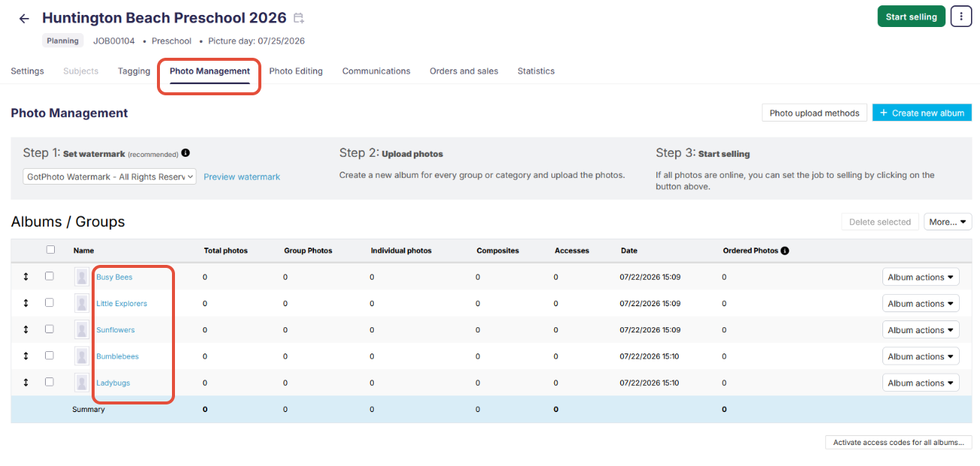Click the Create new album button

pyautogui.click(x=922, y=113)
